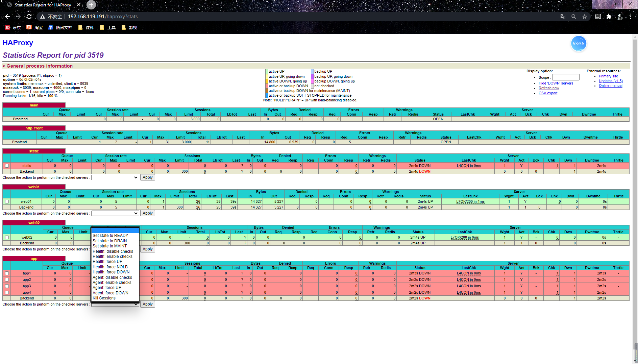This screenshot has width=638, height=364.
Task: Tick the app2 server checkbox
Action: (7, 280)
